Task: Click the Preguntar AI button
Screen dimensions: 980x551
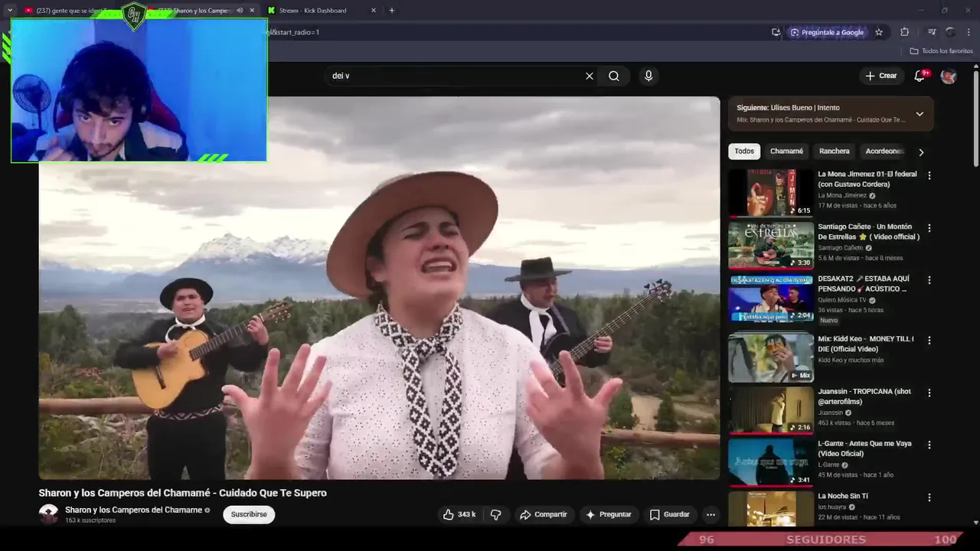Action: tap(608, 514)
